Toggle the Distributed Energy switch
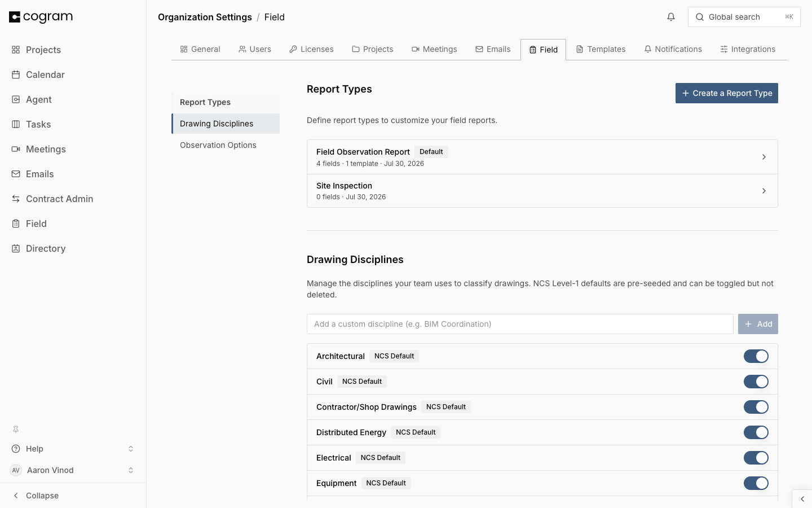The height and width of the screenshot is (508, 812). [x=756, y=432]
